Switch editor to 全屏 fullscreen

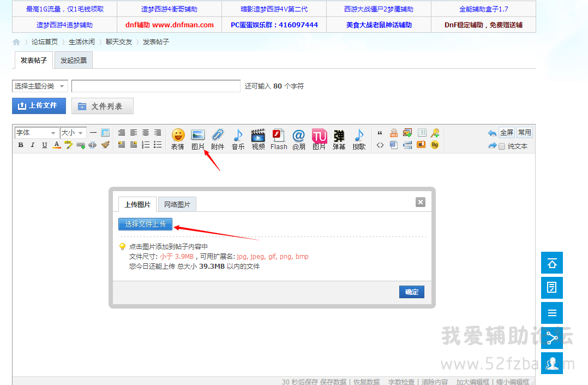pyautogui.click(x=507, y=133)
